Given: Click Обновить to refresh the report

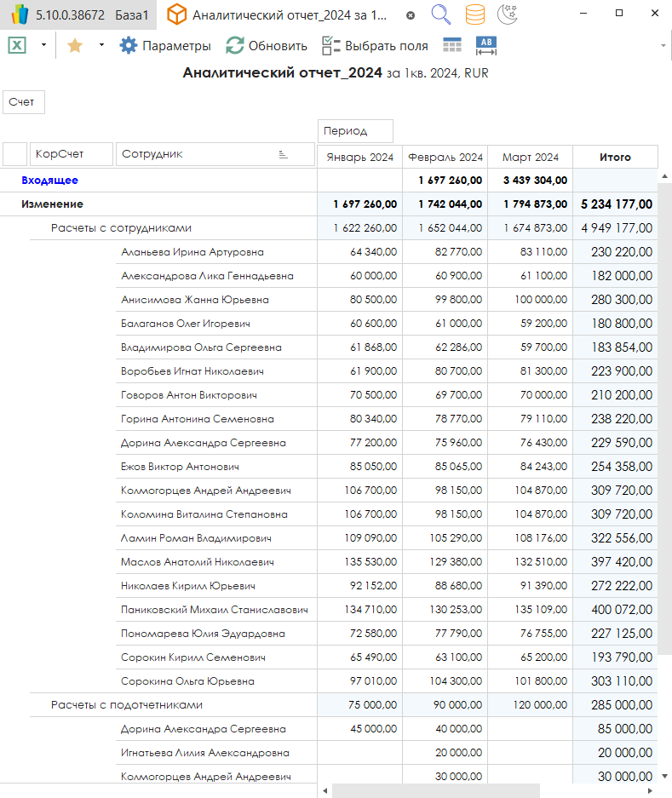Looking at the screenshot, I should [x=266, y=46].
